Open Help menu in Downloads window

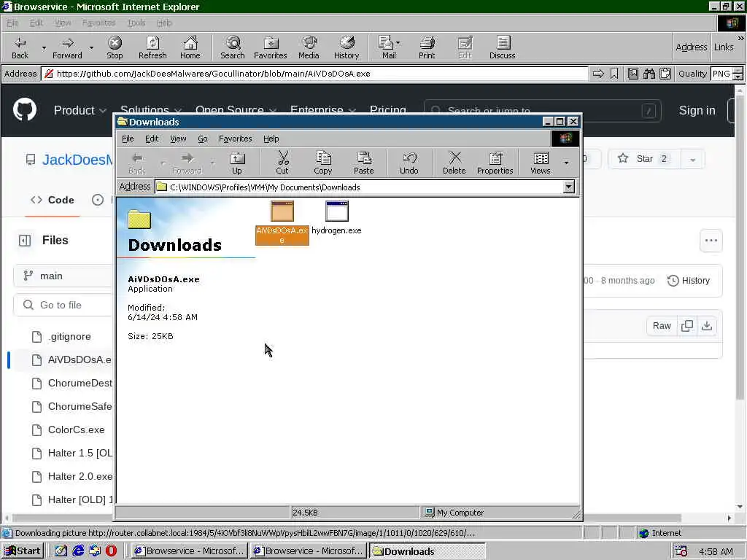[271, 139]
